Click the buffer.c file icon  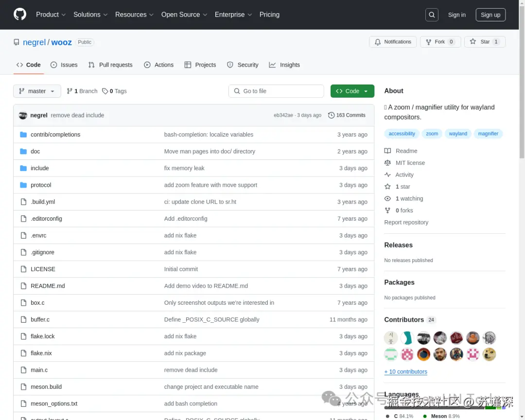[23, 319]
